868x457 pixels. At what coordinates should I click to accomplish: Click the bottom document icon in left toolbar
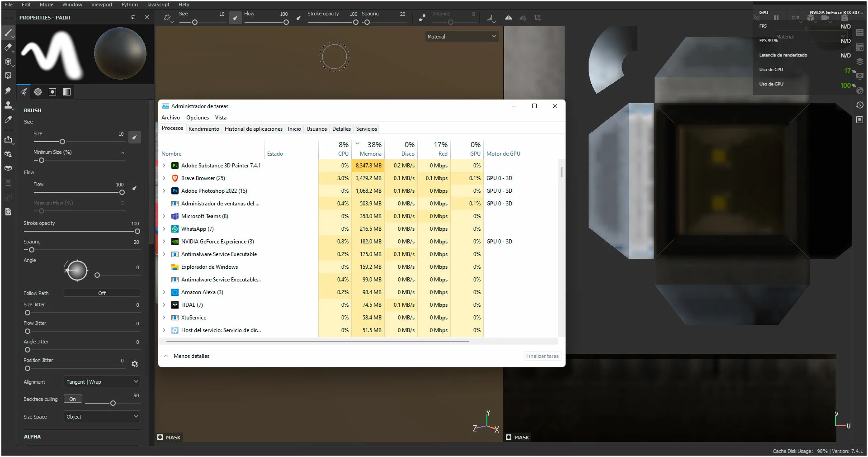coord(8,212)
